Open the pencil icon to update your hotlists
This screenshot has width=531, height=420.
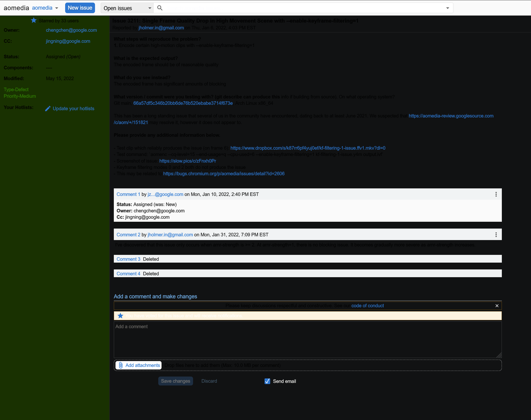[48, 109]
